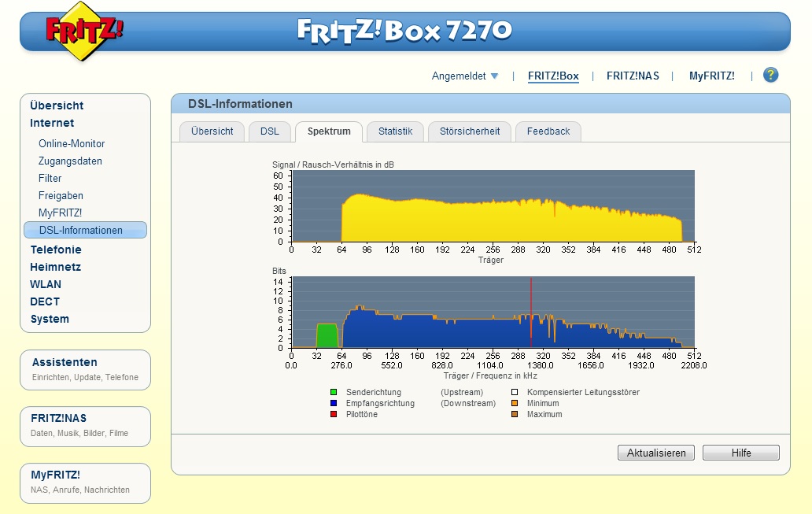Open MyFRITZ! under Internet in sidebar
The image size is (812, 514).
[x=60, y=213]
